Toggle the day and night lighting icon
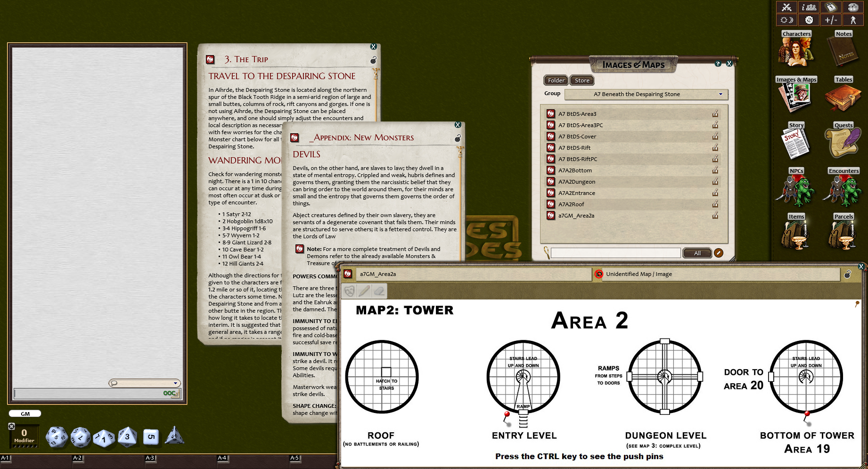The width and height of the screenshot is (868, 469). pyautogui.click(x=786, y=19)
